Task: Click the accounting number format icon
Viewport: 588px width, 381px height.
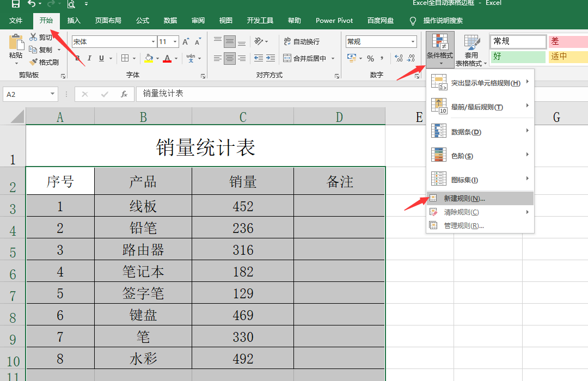Action: pyautogui.click(x=352, y=58)
